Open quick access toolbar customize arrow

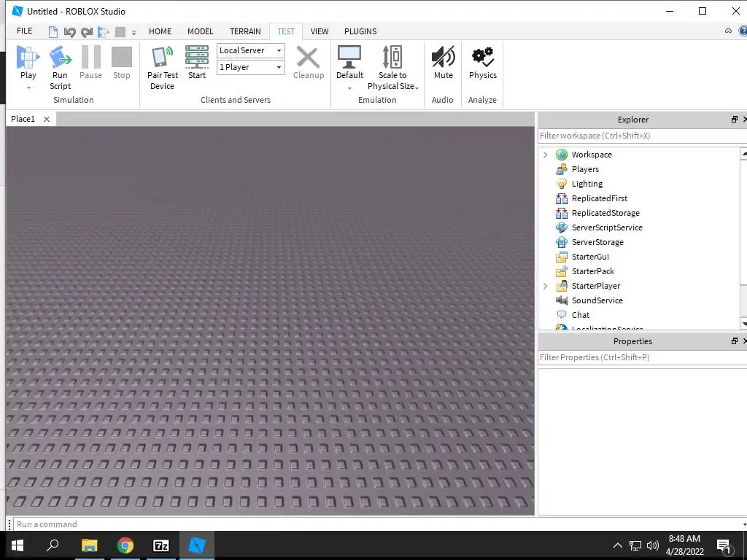[x=134, y=33]
